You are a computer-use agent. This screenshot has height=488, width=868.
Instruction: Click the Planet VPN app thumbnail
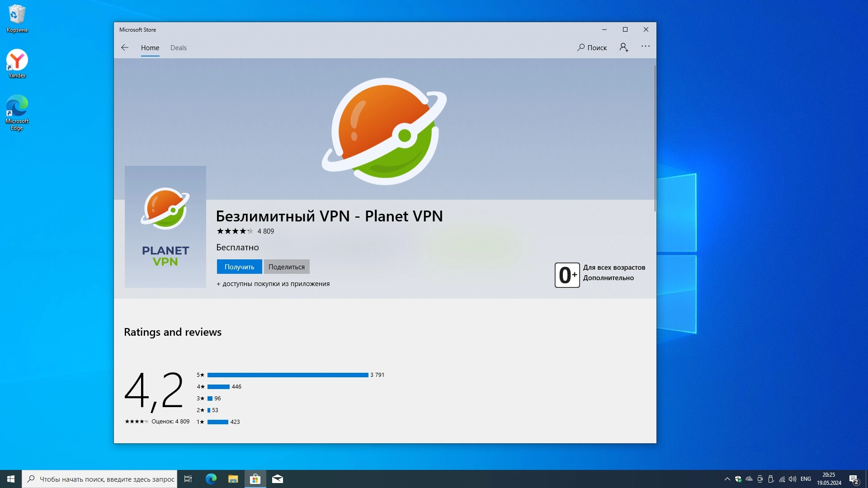click(165, 226)
